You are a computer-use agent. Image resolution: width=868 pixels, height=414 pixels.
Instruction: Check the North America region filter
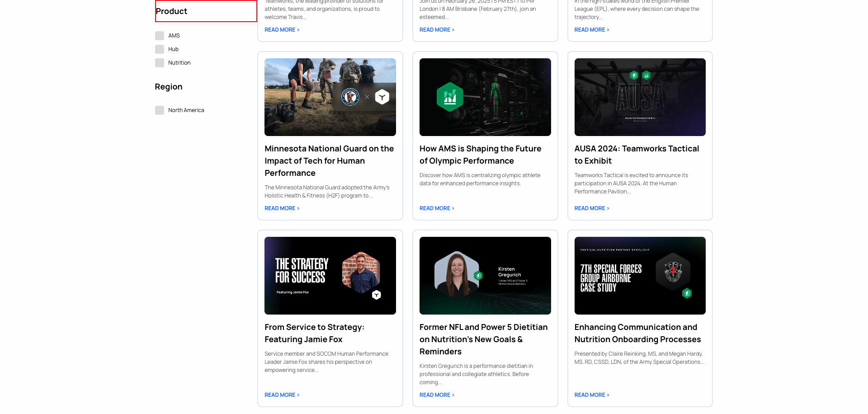160,110
